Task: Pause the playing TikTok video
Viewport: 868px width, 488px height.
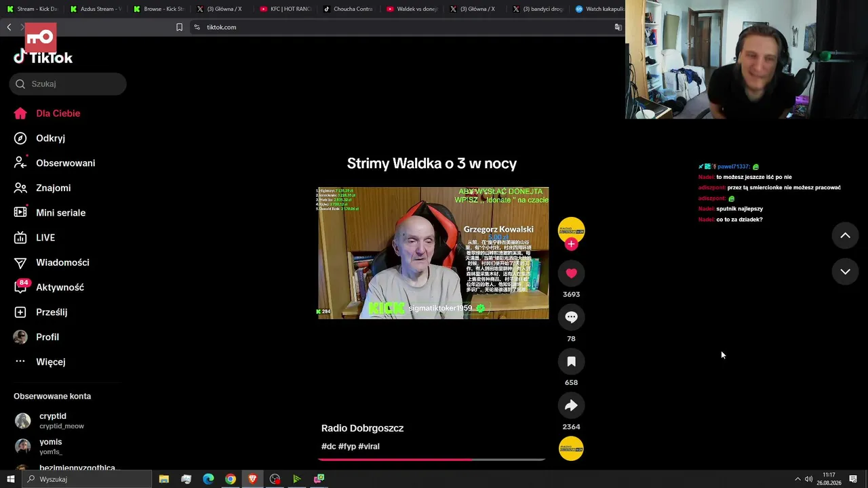Action: coord(433,253)
